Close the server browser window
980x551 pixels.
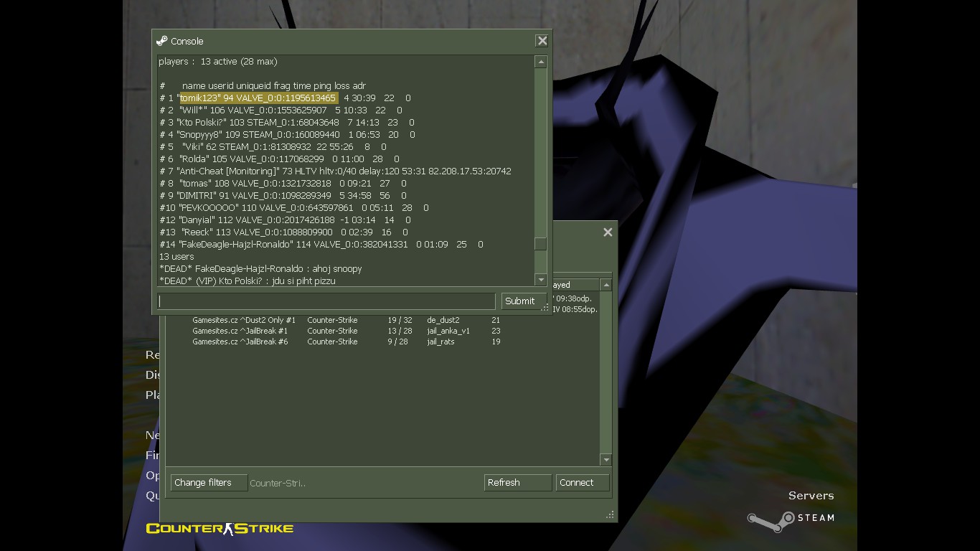point(608,232)
